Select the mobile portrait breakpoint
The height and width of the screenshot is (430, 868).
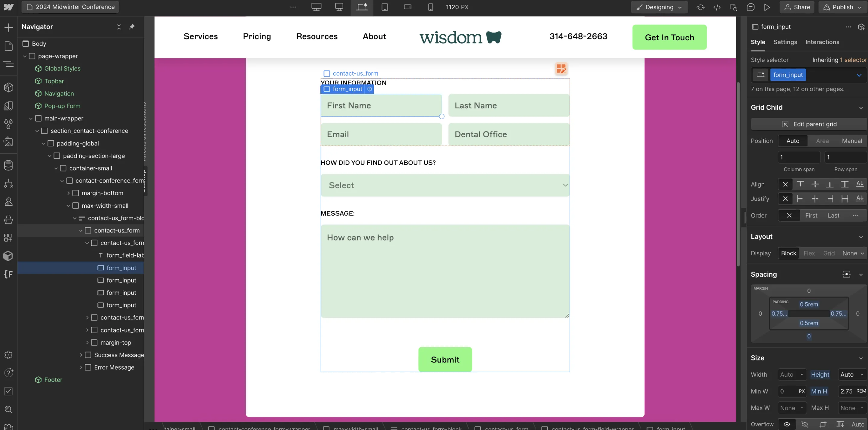pos(430,7)
